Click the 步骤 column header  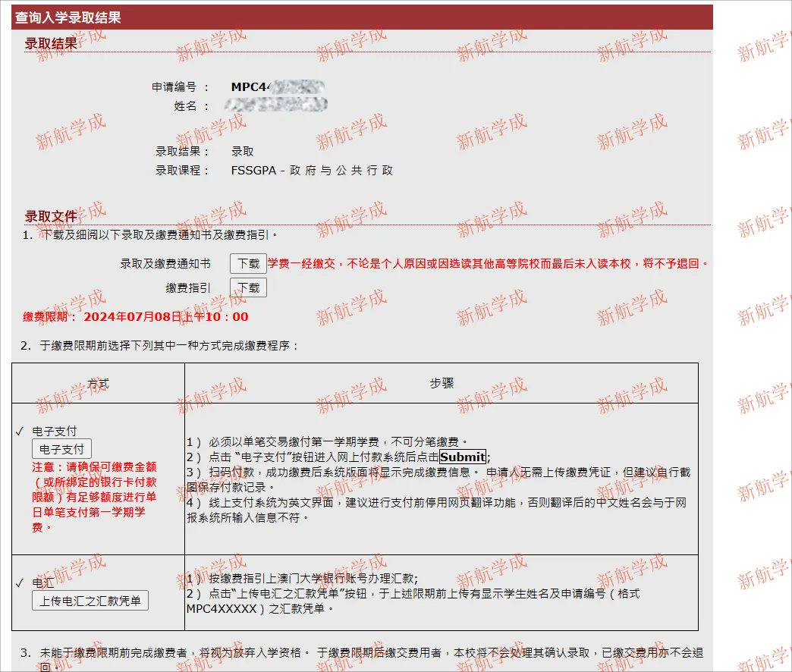442,383
